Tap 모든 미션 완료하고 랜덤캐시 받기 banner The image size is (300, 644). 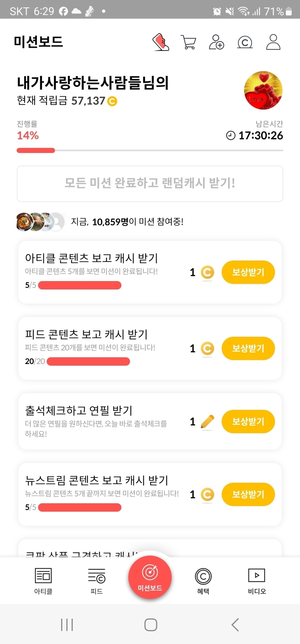pyautogui.click(x=150, y=183)
